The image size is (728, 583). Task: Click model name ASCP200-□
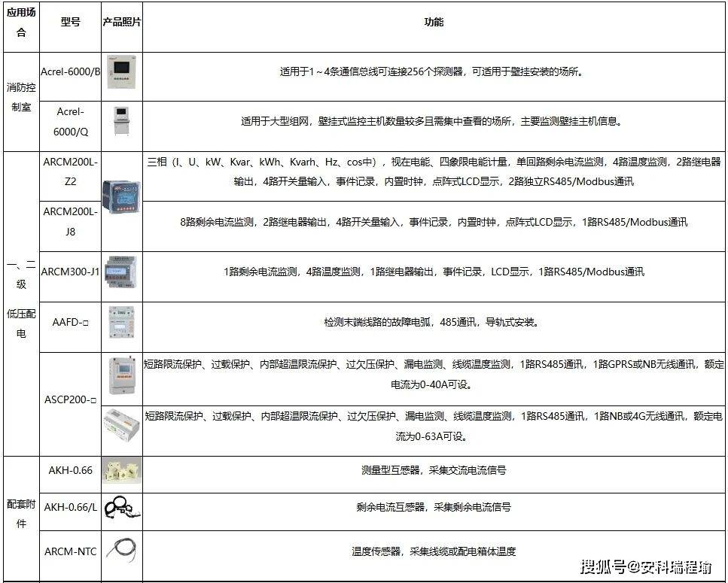[x=71, y=399]
